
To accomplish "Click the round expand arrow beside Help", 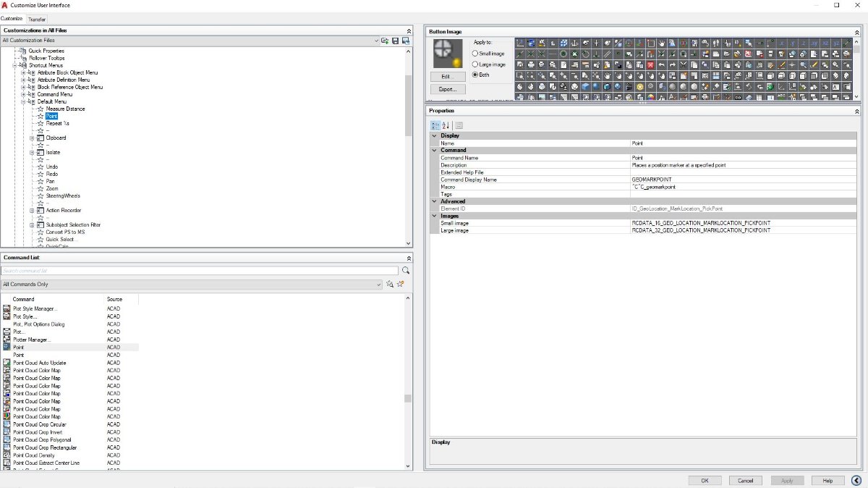I will tap(856, 480).
